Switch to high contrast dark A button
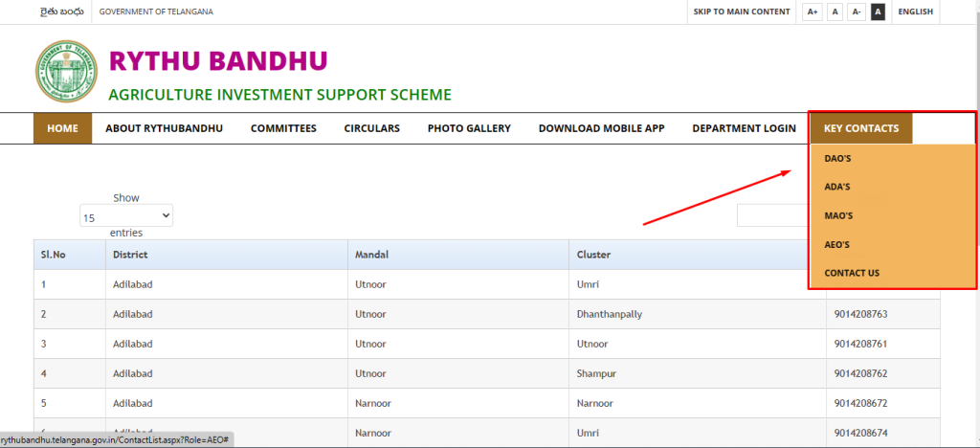Screen dimensions: 980x448 (x=879, y=11)
